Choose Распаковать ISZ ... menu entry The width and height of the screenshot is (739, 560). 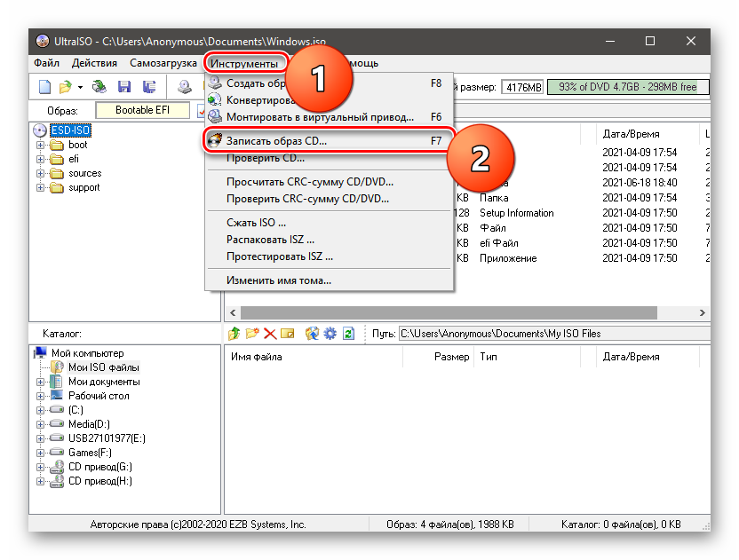click(x=329, y=240)
